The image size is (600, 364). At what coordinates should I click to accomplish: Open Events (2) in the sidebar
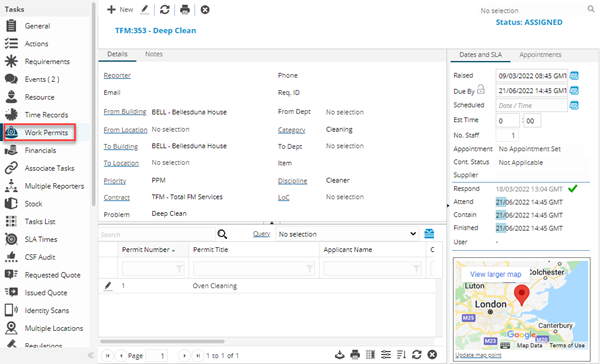[42, 79]
